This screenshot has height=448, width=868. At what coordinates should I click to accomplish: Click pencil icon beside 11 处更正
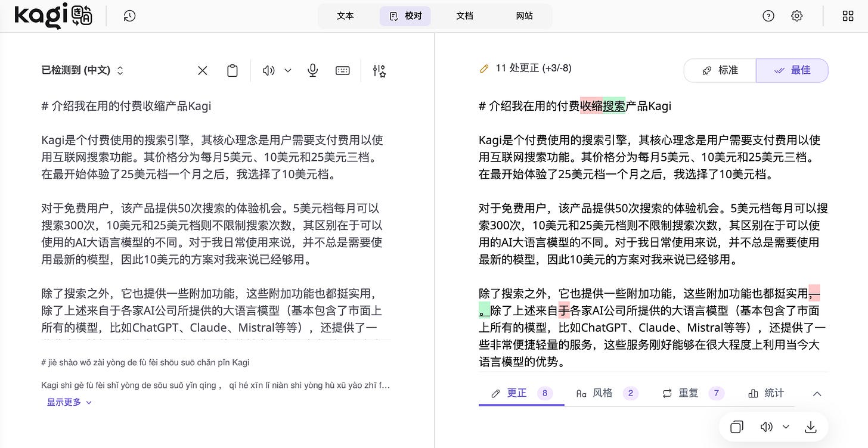point(484,69)
